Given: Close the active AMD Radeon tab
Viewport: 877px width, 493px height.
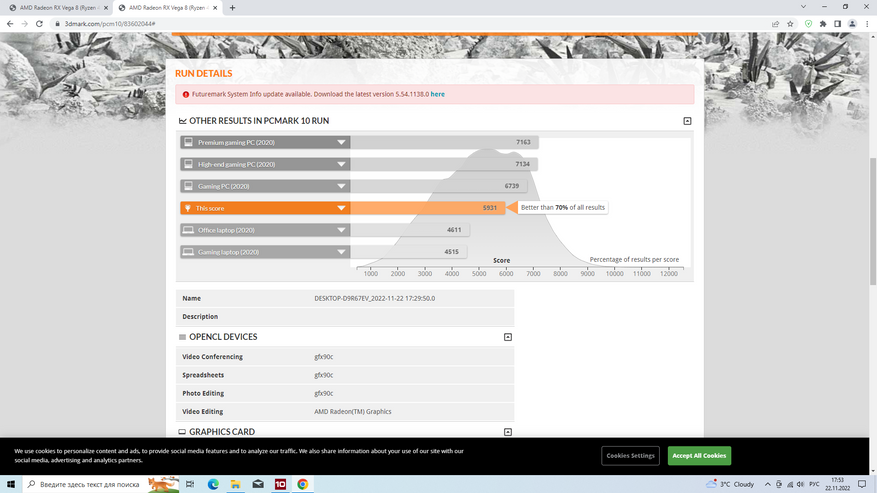Looking at the screenshot, I should (x=215, y=8).
